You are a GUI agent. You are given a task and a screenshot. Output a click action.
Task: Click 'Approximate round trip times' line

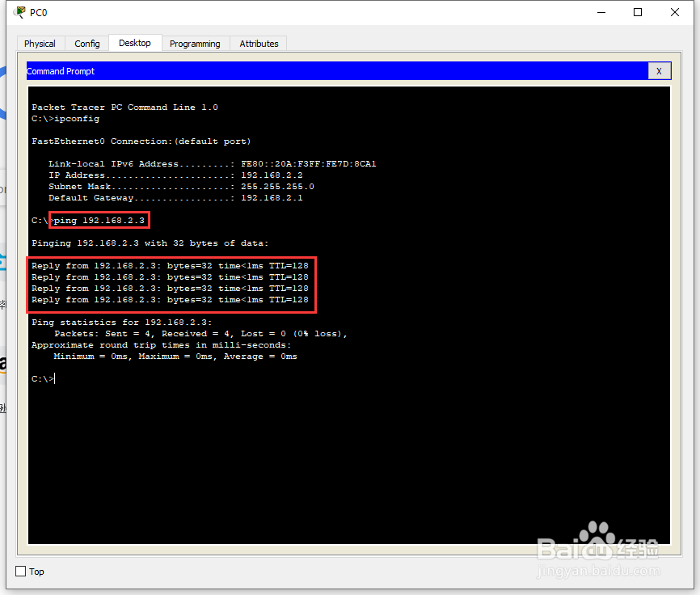161,345
